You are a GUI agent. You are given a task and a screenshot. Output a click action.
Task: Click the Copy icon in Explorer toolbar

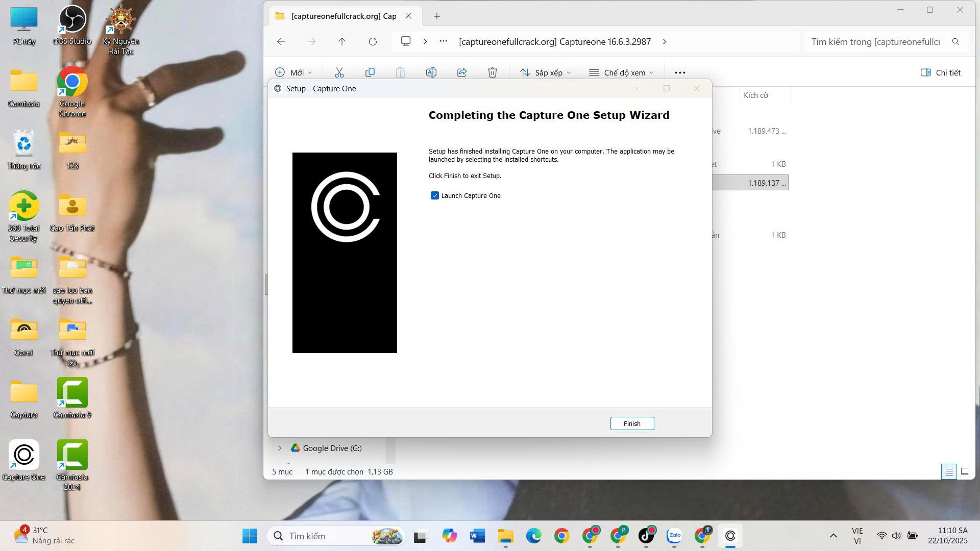(370, 72)
